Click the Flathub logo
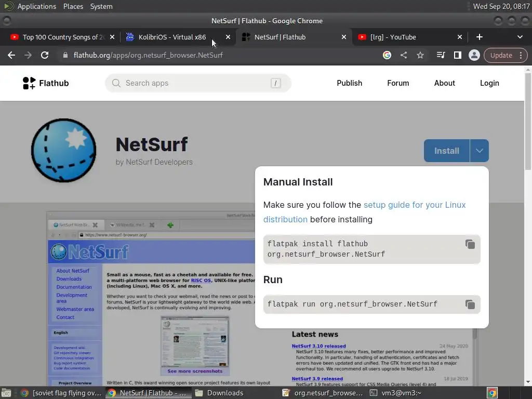This screenshot has height=399, width=532. [x=46, y=83]
